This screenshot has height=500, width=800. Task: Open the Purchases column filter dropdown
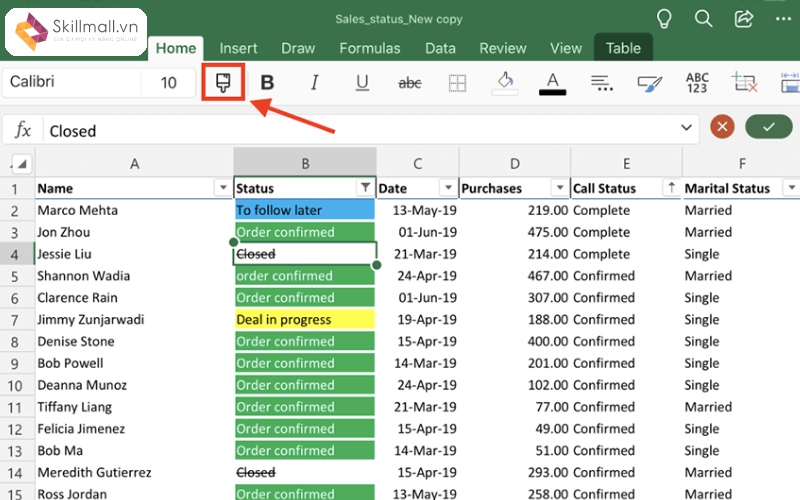(x=560, y=188)
